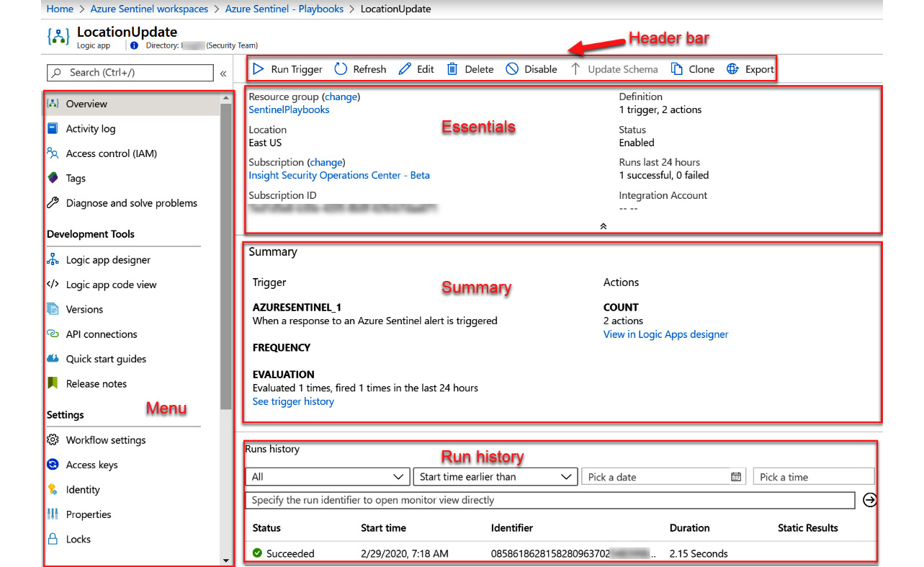Click the run identifier input field
The image size is (924, 567).
pyautogui.click(x=550, y=500)
